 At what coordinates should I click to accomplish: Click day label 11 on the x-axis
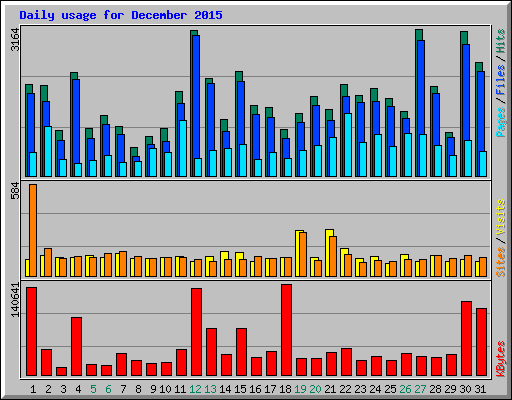[x=180, y=389]
